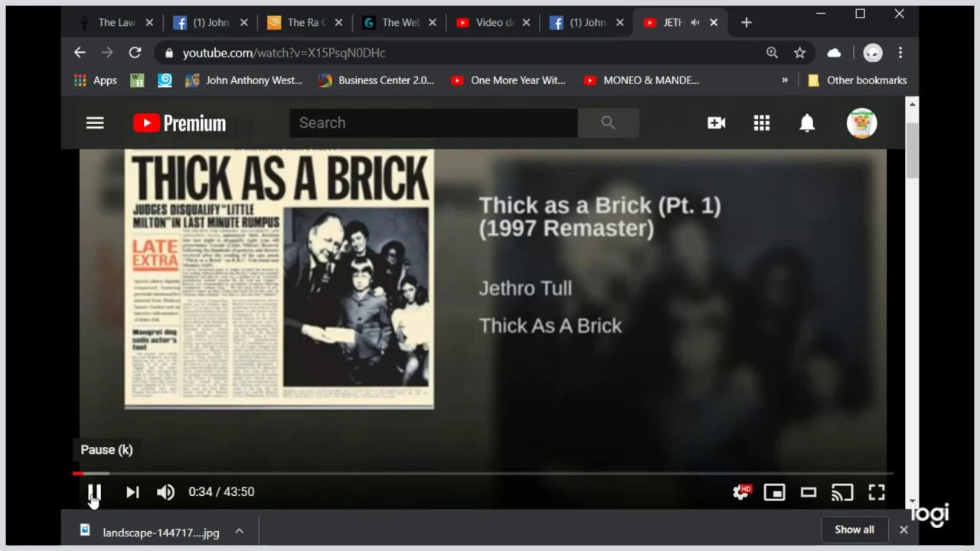The width and height of the screenshot is (980, 551).
Task: Reload the current page
Action: coord(135,53)
